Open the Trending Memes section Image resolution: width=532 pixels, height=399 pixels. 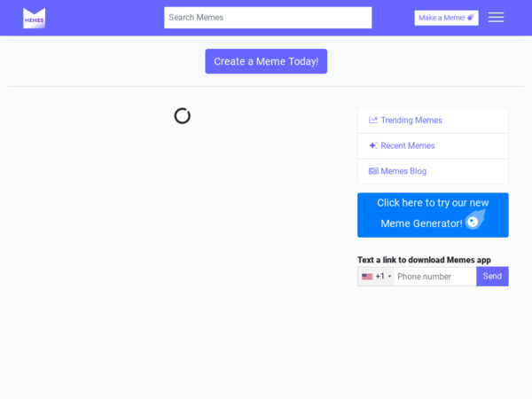(x=411, y=121)
